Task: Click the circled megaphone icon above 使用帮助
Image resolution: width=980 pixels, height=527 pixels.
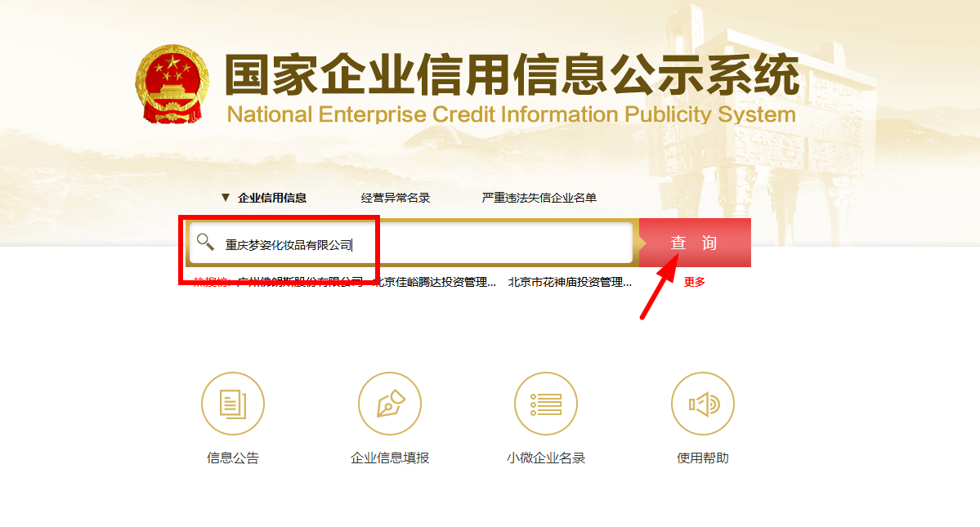Action: pos(703,403)
